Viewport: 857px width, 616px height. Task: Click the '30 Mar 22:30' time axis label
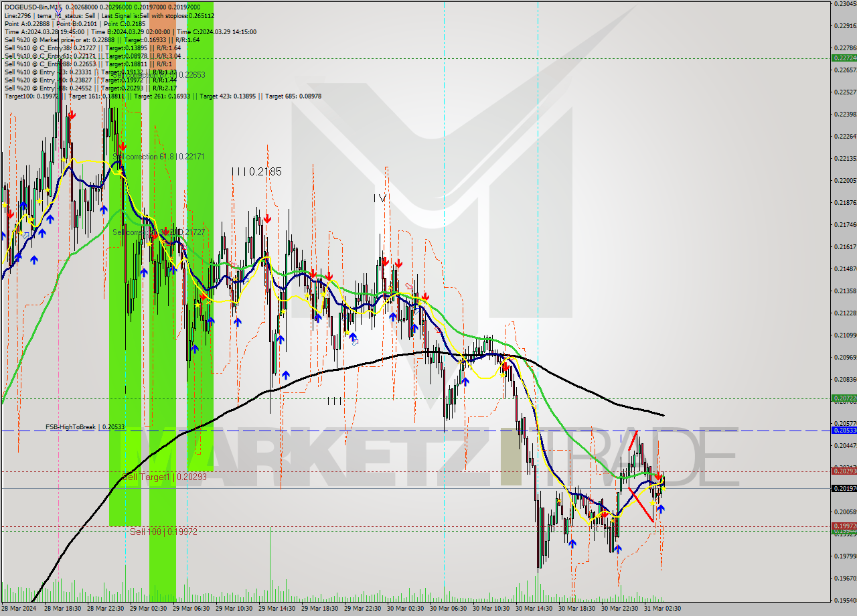(x=620, y=609)
